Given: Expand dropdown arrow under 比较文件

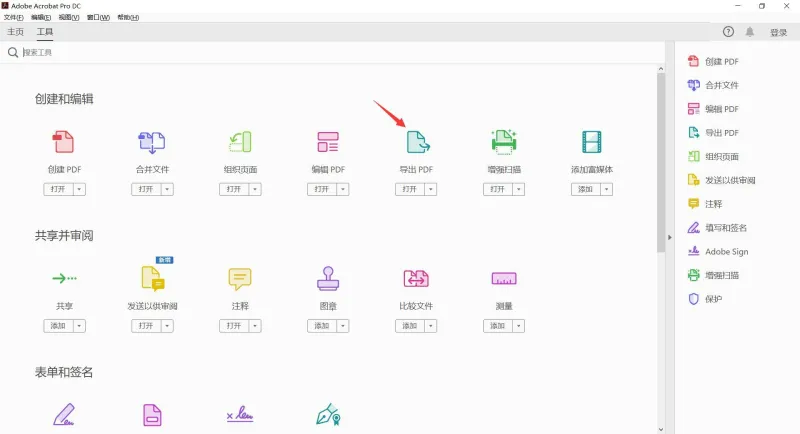Looking at the screenshot, I should click(x=431, y=326).
